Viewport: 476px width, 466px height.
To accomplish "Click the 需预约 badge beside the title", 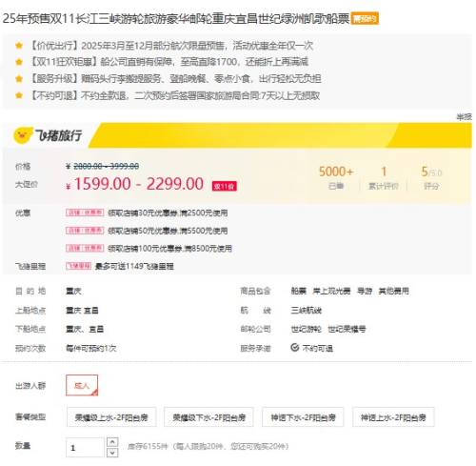I will (365, 19).
